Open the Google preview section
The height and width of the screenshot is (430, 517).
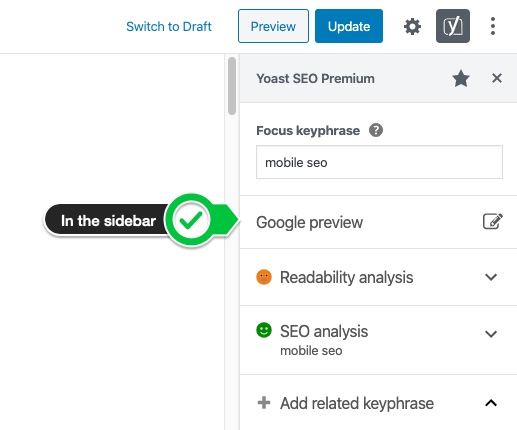click(x=378, y=222)
